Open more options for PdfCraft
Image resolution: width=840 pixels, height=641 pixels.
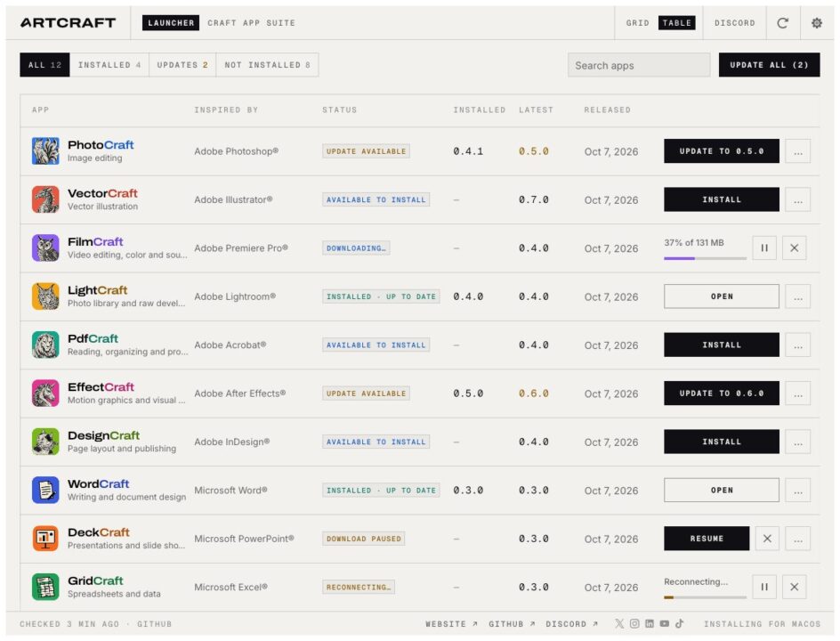click(x=797, y=345)
